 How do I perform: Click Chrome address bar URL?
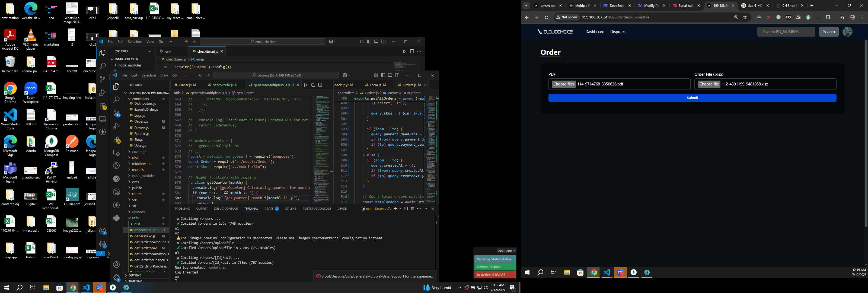coord(615,17)
